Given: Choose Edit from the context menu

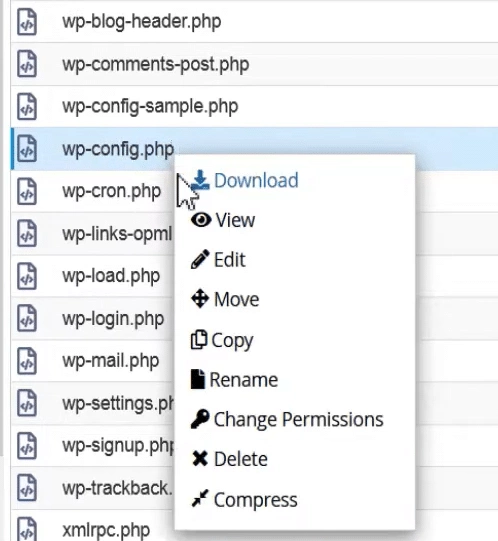Looking at the screenshot, I should [x=230, y=259].
